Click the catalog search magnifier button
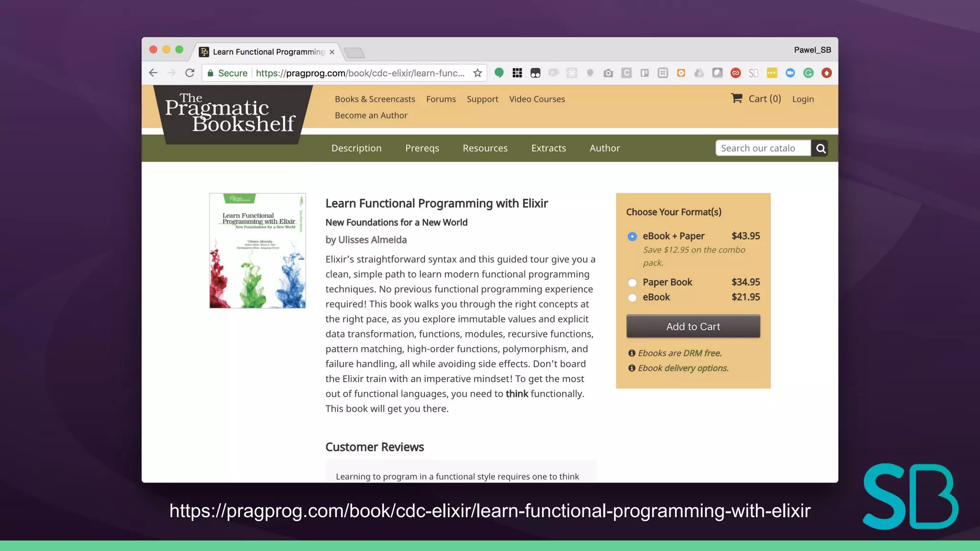The height and width of the screenshot is (551, 980). tap(820, 148)
